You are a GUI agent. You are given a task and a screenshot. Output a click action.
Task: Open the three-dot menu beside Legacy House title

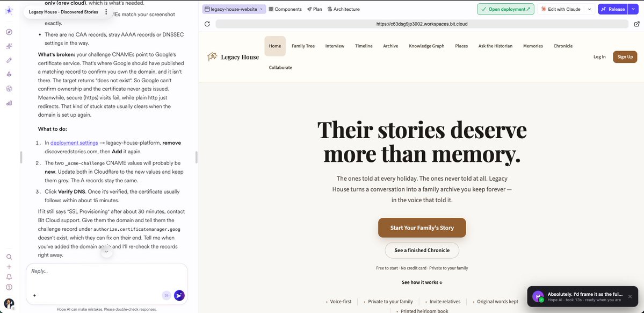[106, 12]
